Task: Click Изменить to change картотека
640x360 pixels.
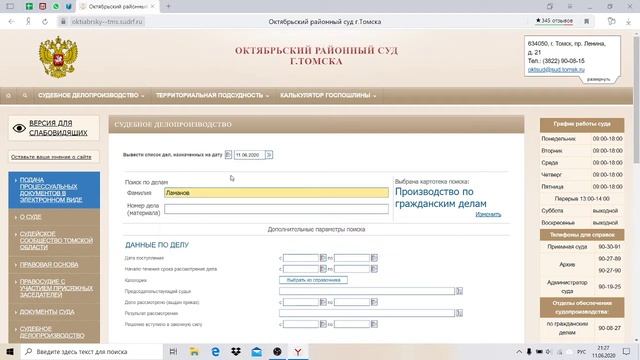Action: click(x=488, y=214)
